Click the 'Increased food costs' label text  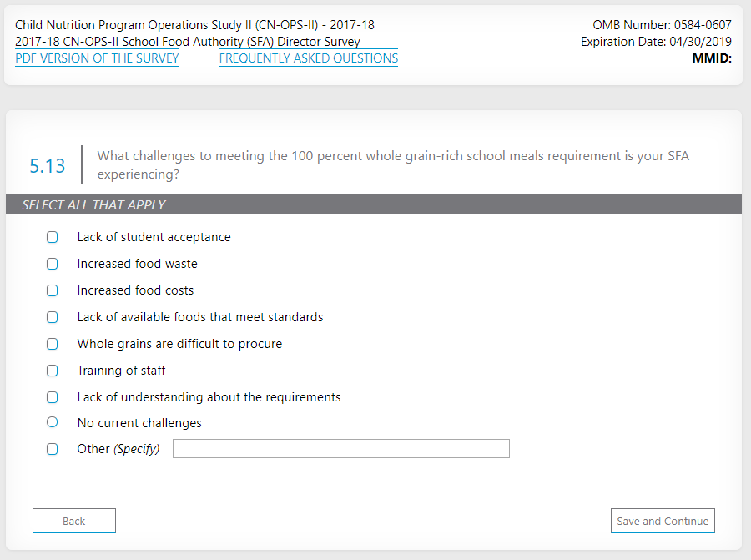tap(135, 290)
